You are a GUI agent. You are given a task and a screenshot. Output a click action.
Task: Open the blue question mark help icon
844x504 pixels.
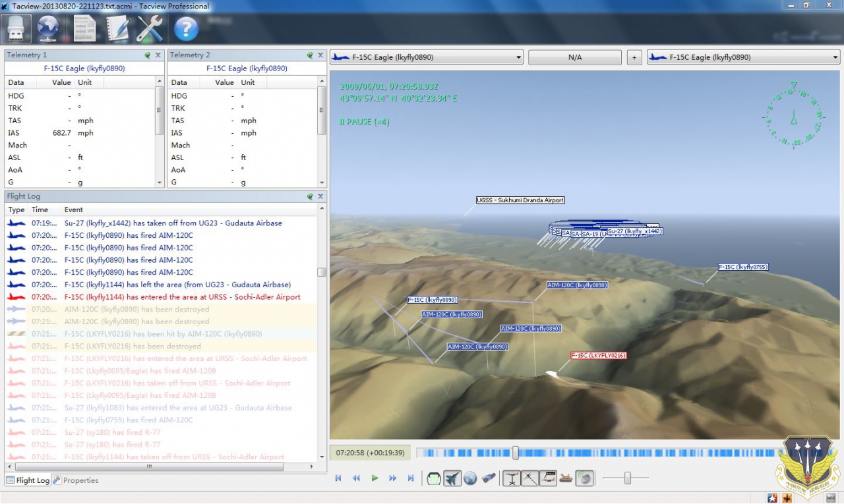pyautogui.click(x=187, y=29)
